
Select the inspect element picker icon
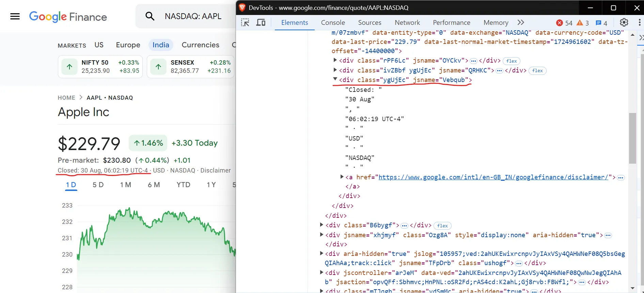(245, 22)
